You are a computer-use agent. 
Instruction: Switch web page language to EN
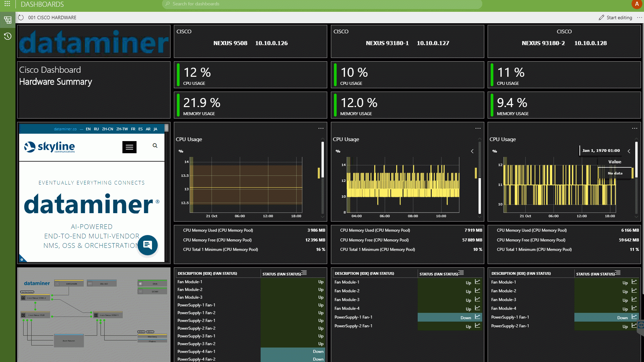88,129
